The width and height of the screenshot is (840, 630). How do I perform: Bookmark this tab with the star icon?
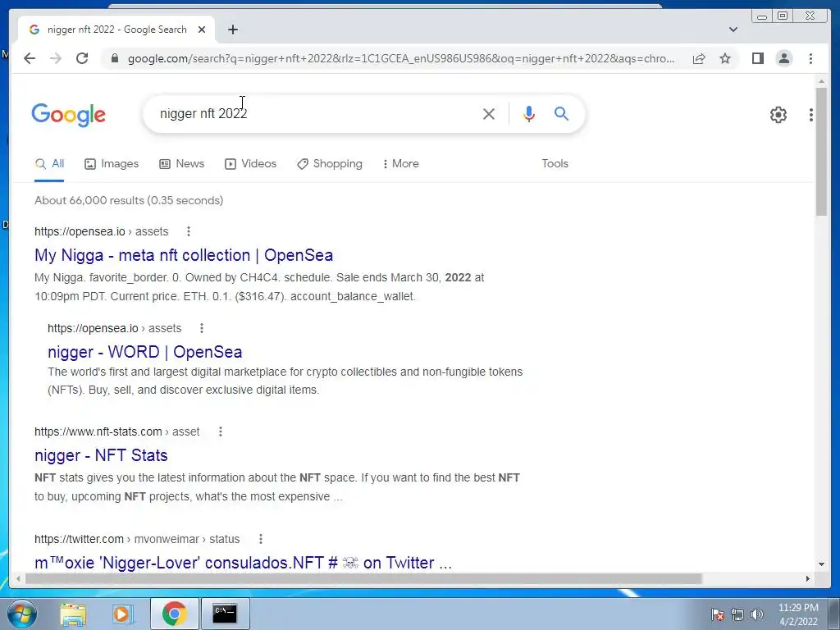[x=725, y=58]
